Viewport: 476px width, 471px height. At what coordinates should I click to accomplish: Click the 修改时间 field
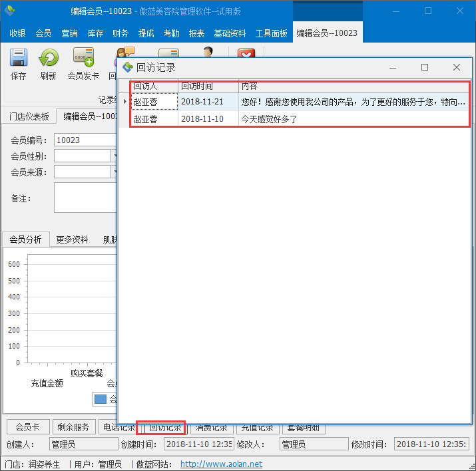[x=431, y=444]
